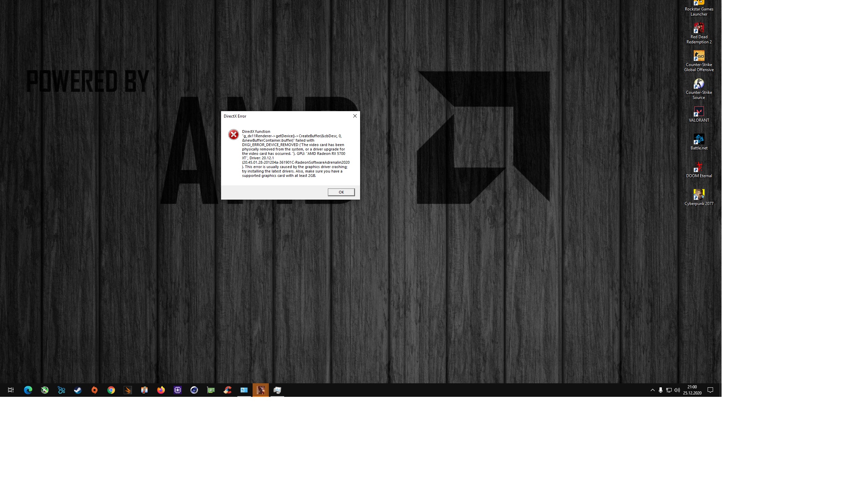
Task: Open the volume control in tray
Action: (x=677, y=390)
